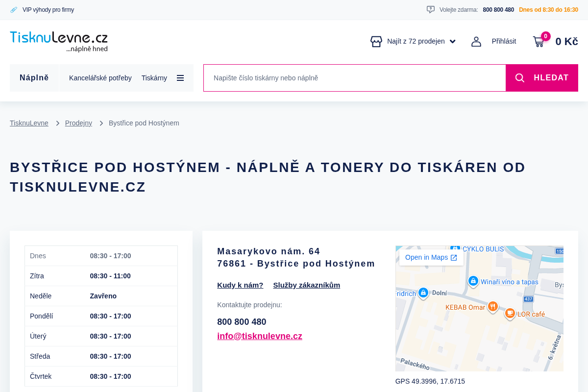Click info@tisknulevne.cz email link

(x=260, y=336)
